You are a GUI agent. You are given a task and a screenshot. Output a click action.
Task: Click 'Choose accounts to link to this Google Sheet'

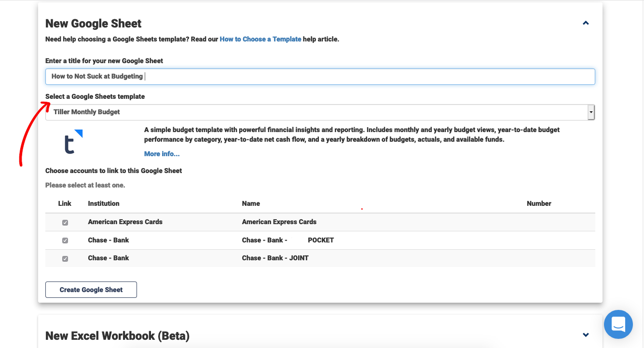tap(114, 171)
